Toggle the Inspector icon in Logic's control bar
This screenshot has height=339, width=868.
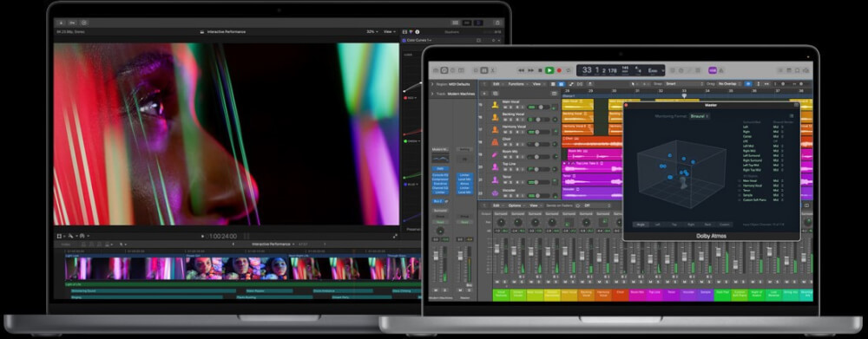point(444,70)
